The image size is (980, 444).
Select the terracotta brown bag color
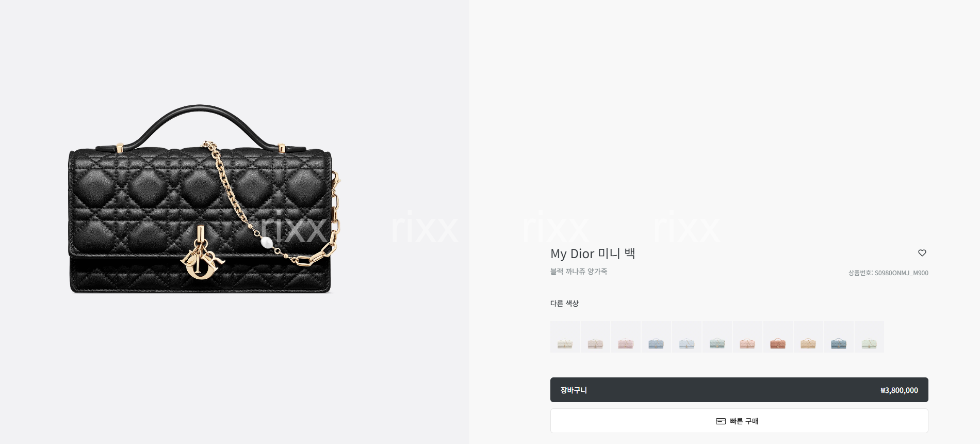(778, 337)
